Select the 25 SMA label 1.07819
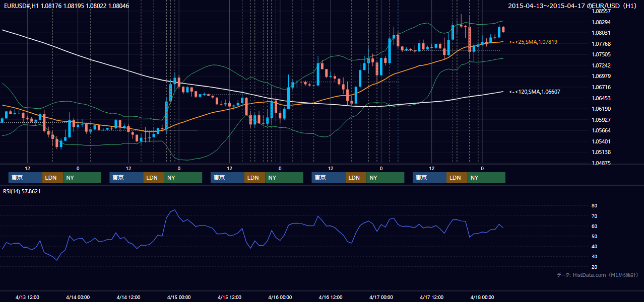Screen dimensions: 644x302 point(533,42)
